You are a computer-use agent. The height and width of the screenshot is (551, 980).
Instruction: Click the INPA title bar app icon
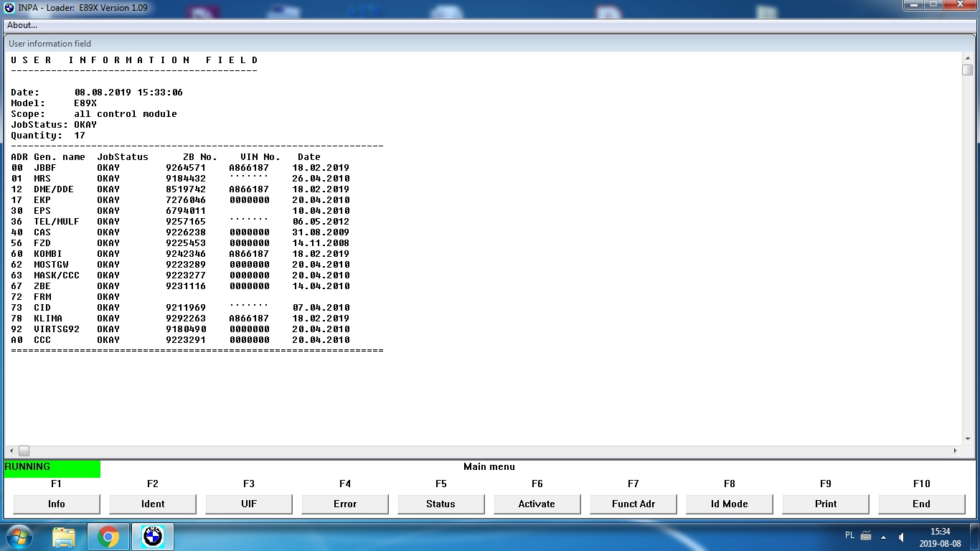(9, 7)
